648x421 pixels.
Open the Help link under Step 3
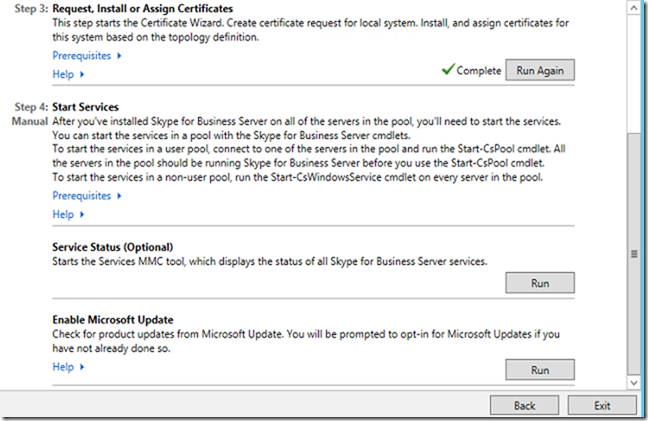63,74
